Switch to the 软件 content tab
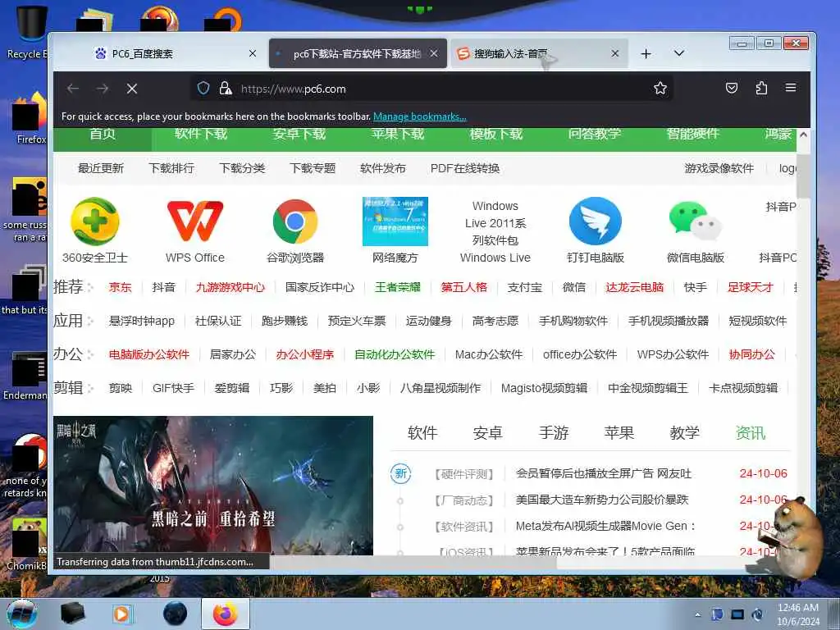 [x=422, y=433]
